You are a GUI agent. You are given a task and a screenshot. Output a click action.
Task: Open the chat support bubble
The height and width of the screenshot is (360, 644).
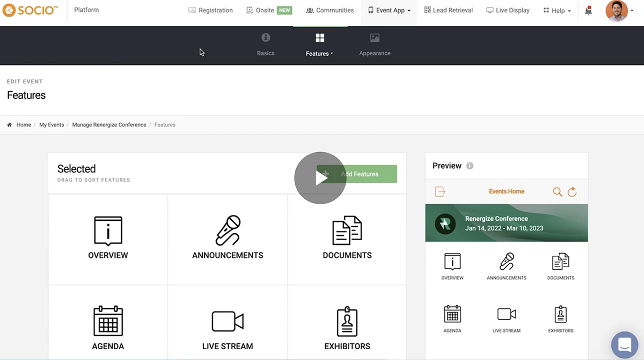tap(625, 344)
